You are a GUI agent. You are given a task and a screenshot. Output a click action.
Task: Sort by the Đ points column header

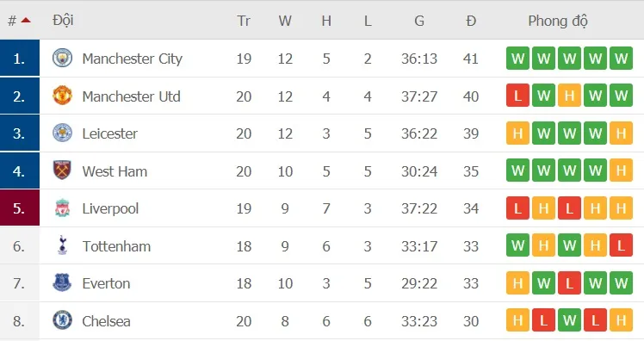[x=471, y=21]
